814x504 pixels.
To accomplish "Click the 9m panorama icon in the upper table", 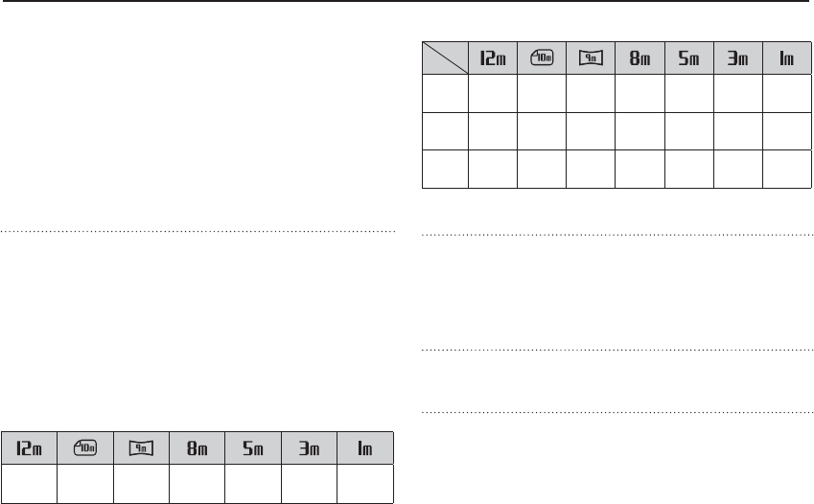I will (591, 59).
